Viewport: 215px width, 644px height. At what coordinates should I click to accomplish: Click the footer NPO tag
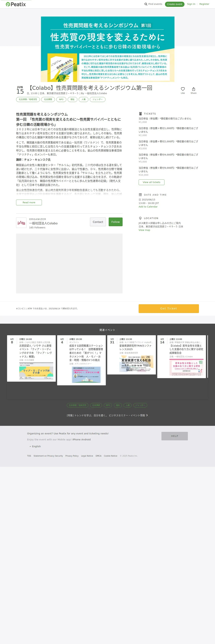click(108, 405)
